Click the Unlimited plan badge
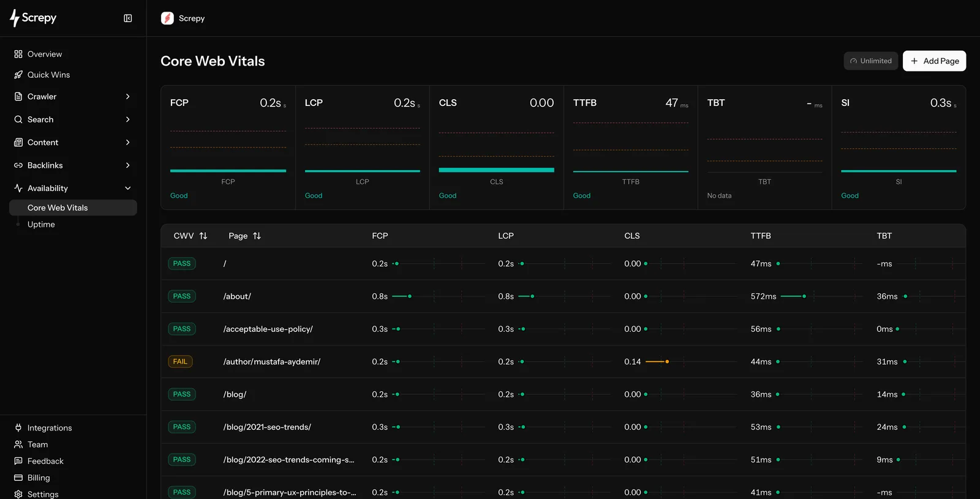980x499 pixels. [871, 61]
